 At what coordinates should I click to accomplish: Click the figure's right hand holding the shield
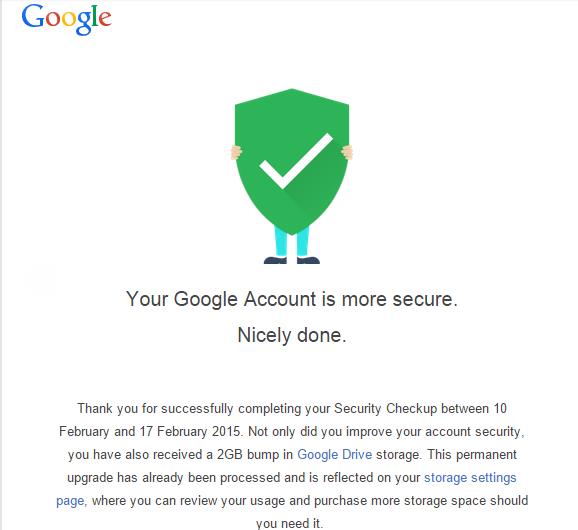tap(347, 152)
